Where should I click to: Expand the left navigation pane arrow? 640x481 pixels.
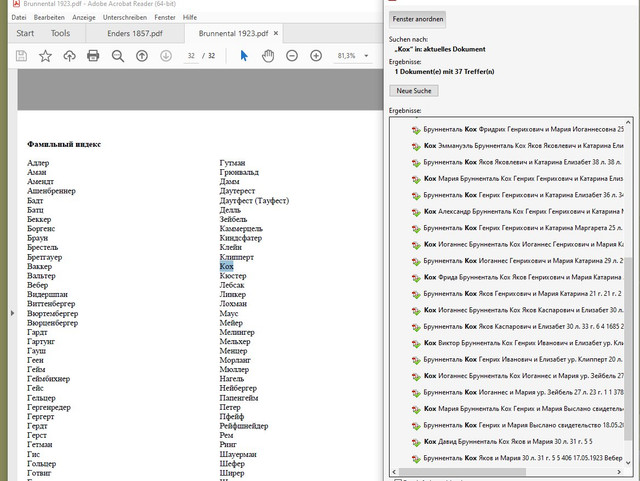coord(12,313)
